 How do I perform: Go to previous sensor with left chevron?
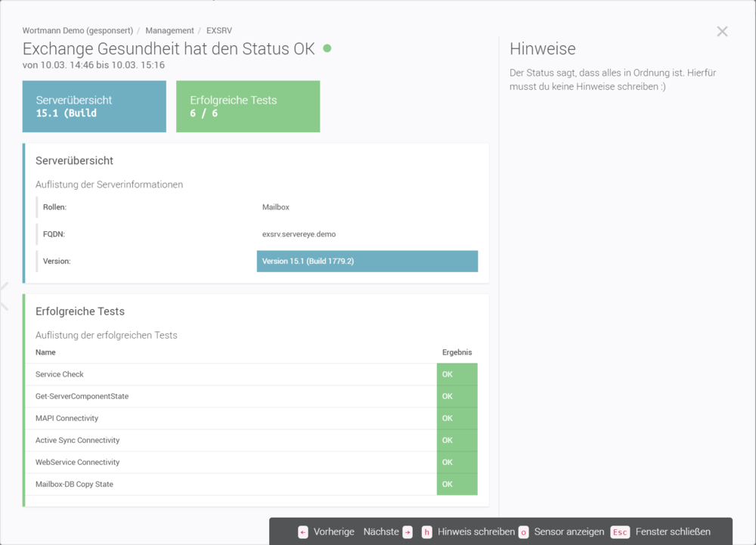click(x=4, y=296)
